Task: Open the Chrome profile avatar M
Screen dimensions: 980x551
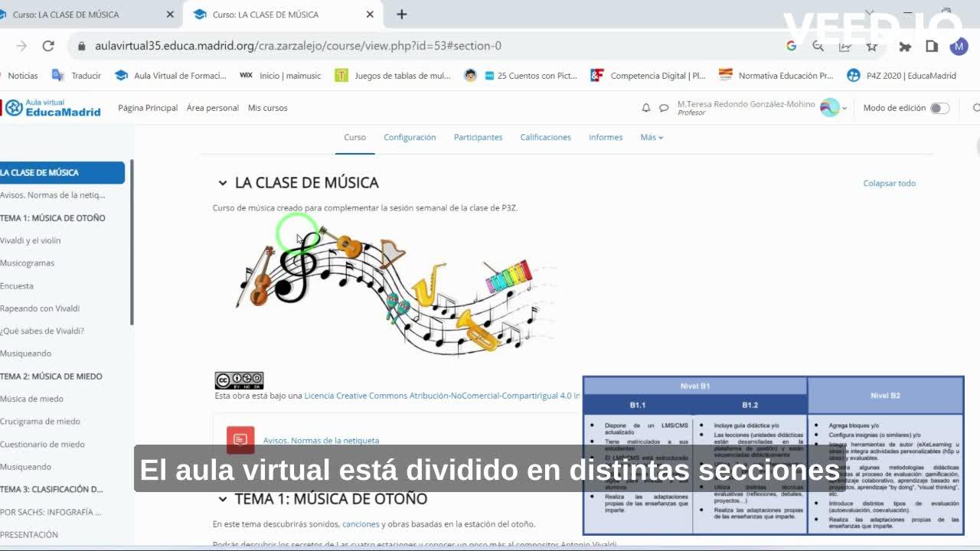Action: (x=959, y=46)
